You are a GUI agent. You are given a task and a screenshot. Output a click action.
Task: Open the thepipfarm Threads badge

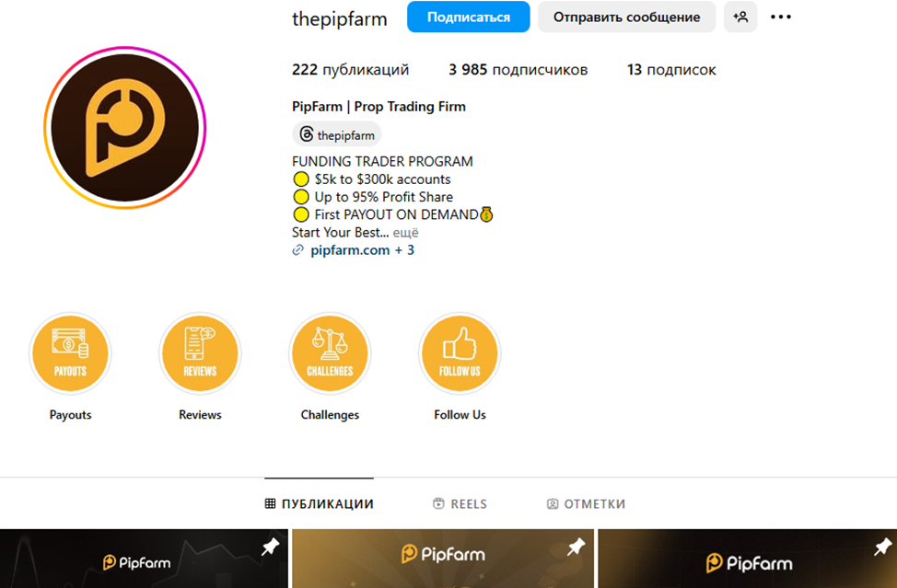[x=337, y=135]
